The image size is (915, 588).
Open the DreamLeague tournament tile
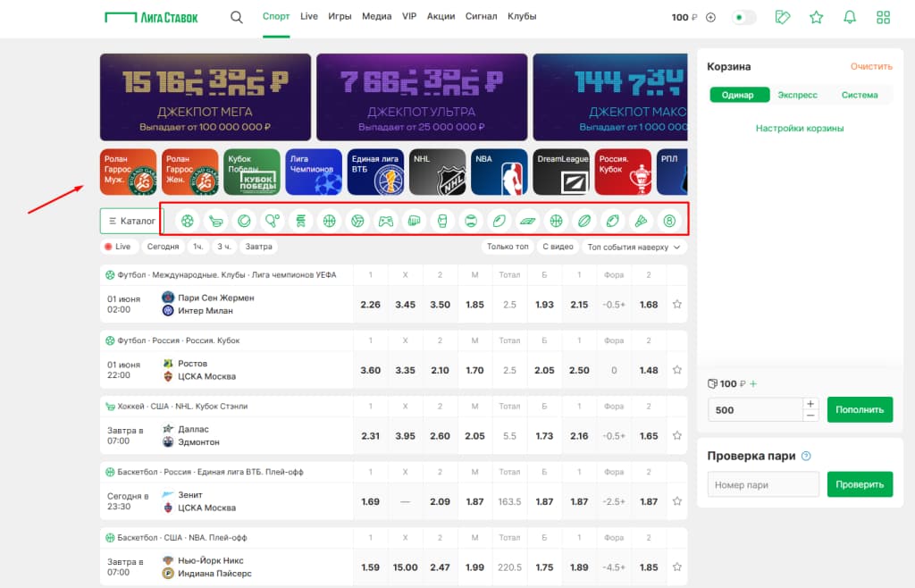(x=561, y=172)
